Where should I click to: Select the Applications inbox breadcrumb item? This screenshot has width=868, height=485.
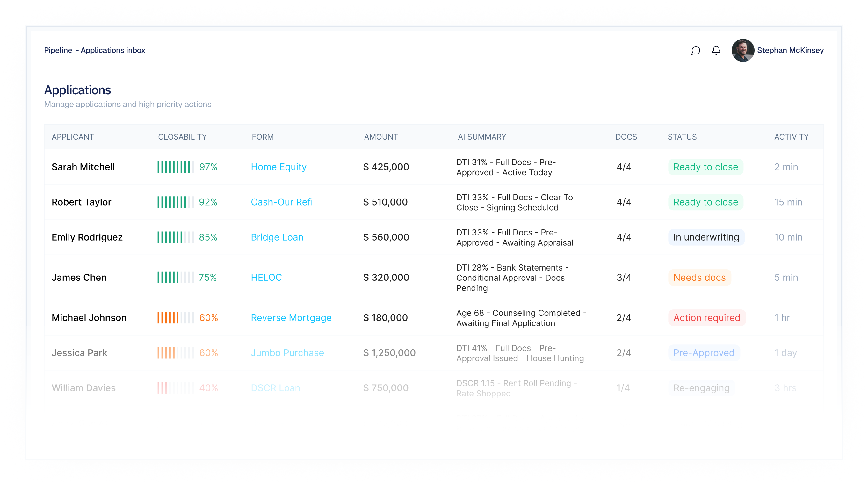tap(113, 50)
